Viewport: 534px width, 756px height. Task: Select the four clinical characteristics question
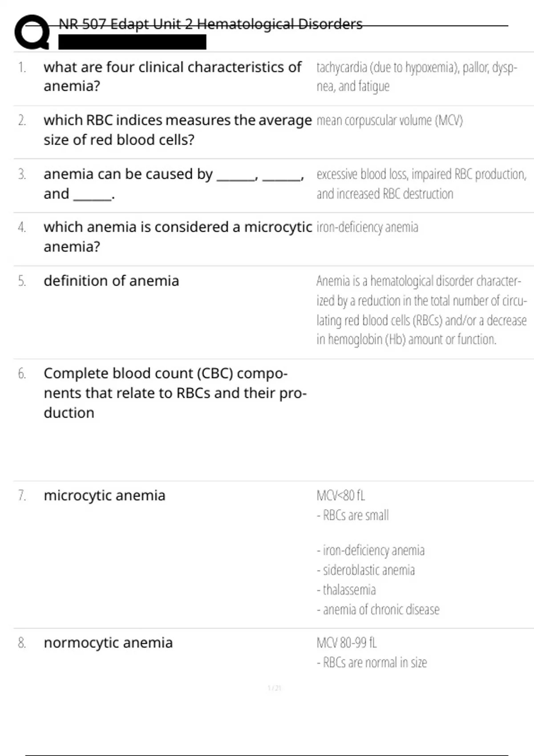tap(173, 76)
